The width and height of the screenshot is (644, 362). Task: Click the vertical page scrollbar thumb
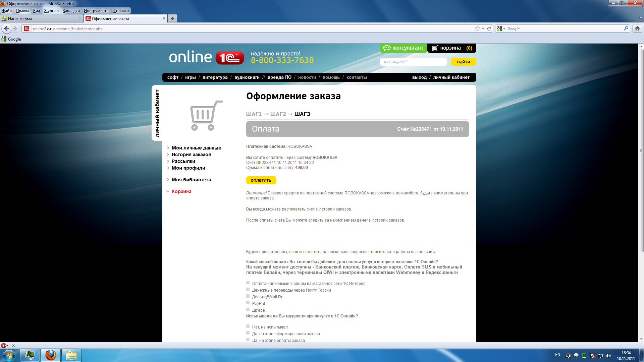click(x=641, y=151)
